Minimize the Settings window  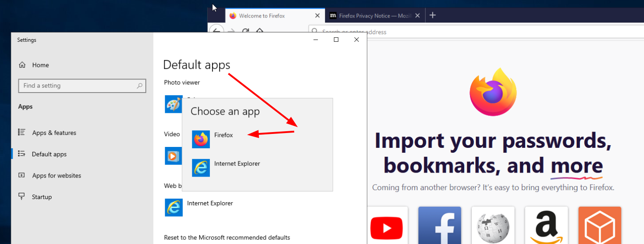[316, 40]
